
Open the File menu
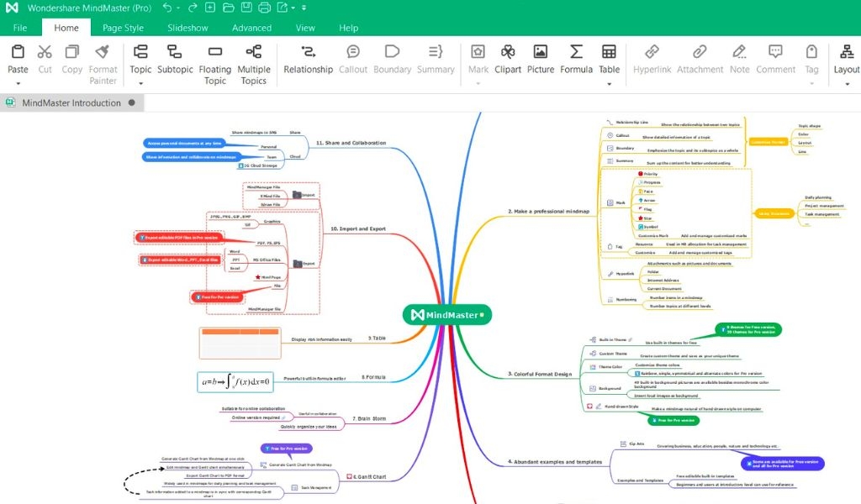20,28
